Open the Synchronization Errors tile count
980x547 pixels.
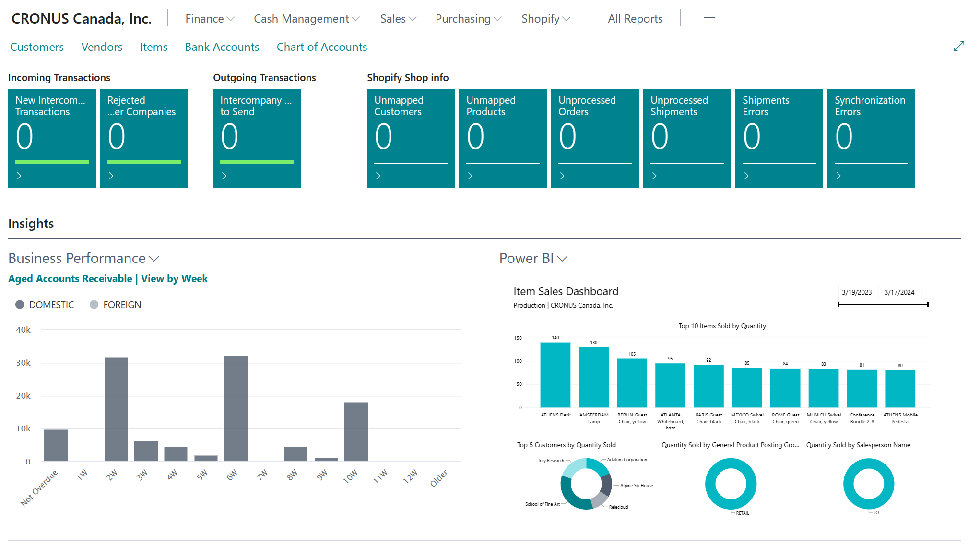(844, 136)
